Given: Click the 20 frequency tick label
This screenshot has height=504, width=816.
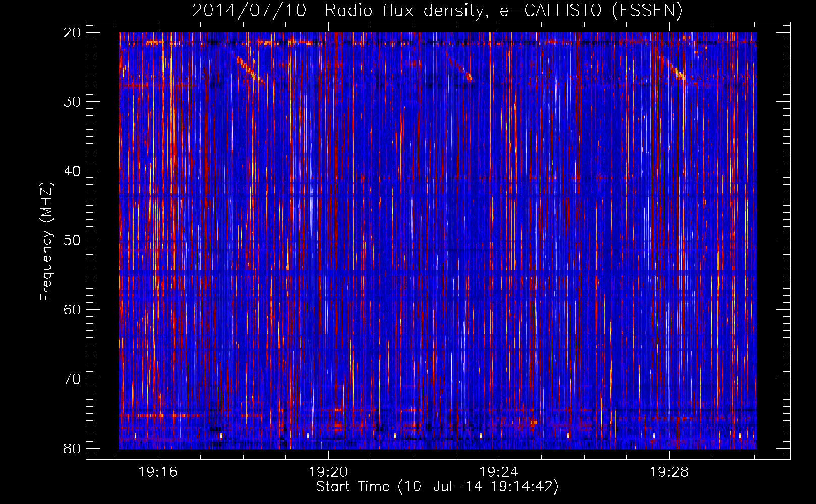Looking at the screenshot, I should coord(73,32).
